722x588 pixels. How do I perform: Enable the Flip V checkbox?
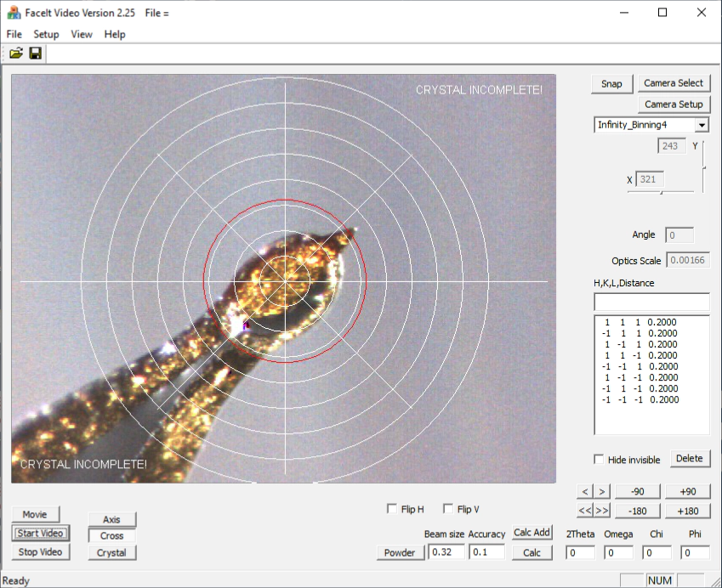(x=448, y=509)
